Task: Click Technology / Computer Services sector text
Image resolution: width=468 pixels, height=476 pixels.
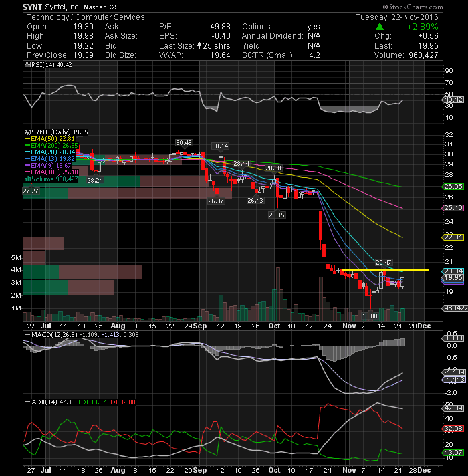Action: (86, 17)
